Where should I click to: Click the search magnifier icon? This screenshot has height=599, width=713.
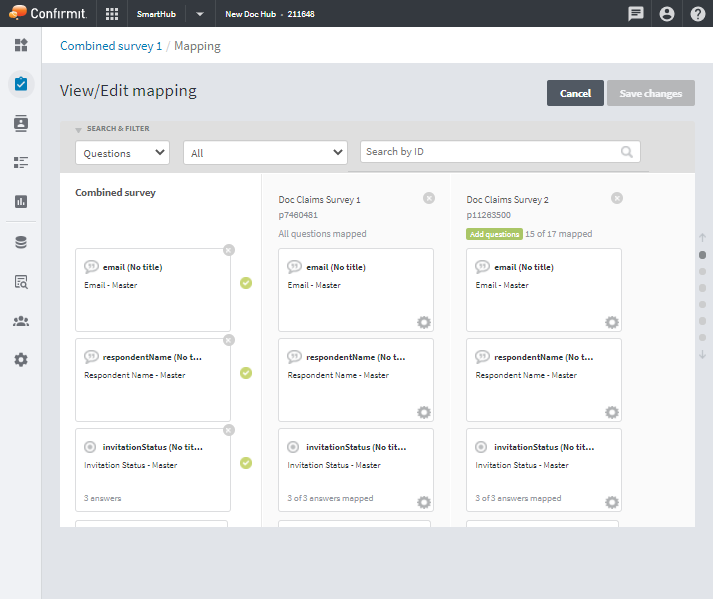tap(627, 151)
